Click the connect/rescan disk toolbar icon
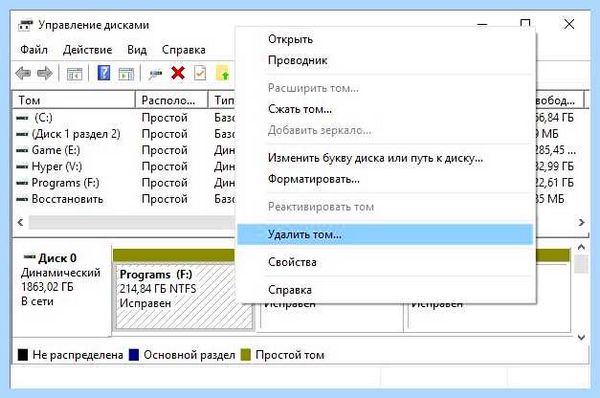 pyautogui.click(x=155, y=73)
